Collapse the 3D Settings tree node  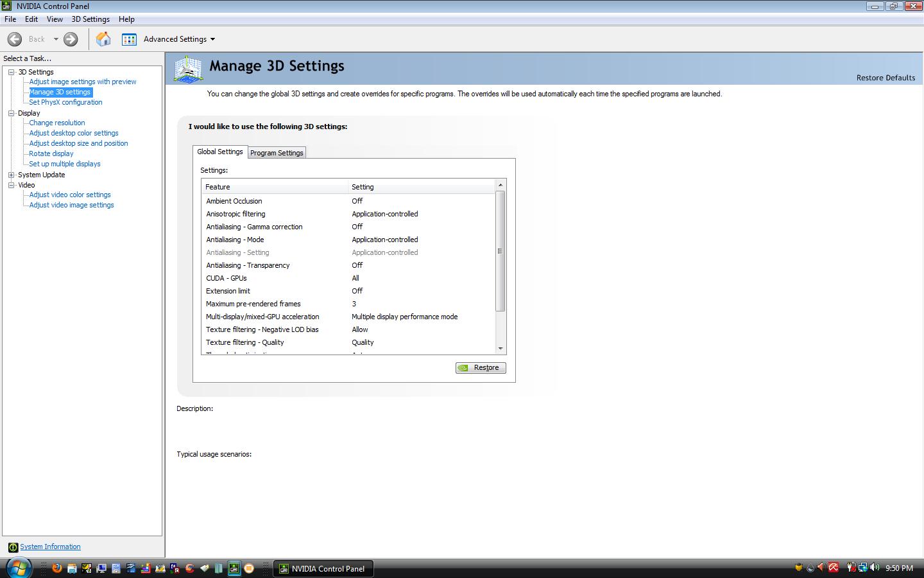(11, 72)
